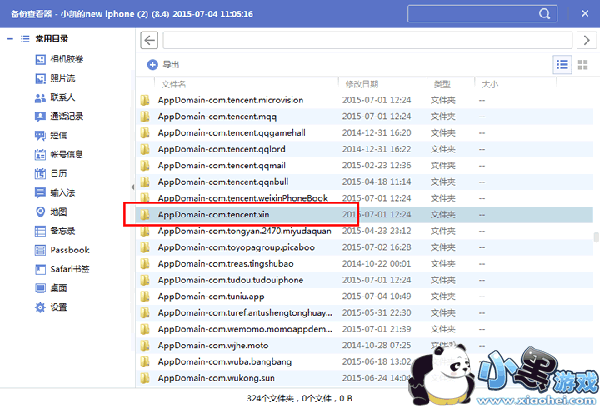Click folder icon of com.tencent.mqq row
The height and width of the screenshot is (409, 600).
point(145,116)
